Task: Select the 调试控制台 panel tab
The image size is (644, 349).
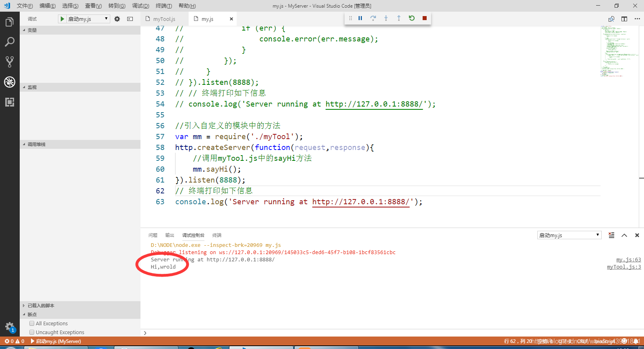Action: [x=193, y=235]
